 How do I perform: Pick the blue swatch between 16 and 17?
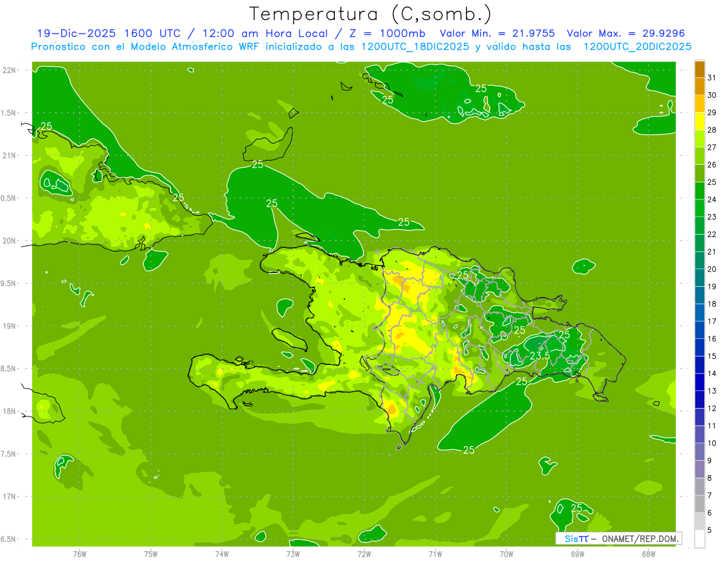tap(699, 330)
